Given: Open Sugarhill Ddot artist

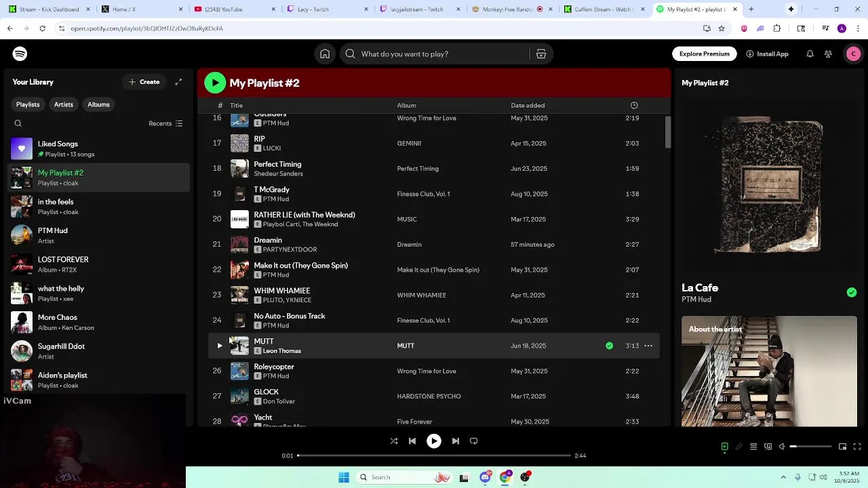Looking at the screenshot, I should (x=99, y=351).
